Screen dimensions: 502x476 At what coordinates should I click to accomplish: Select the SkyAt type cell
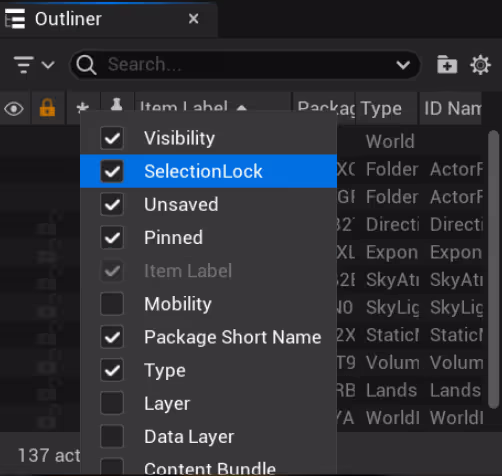pos(392,280)
